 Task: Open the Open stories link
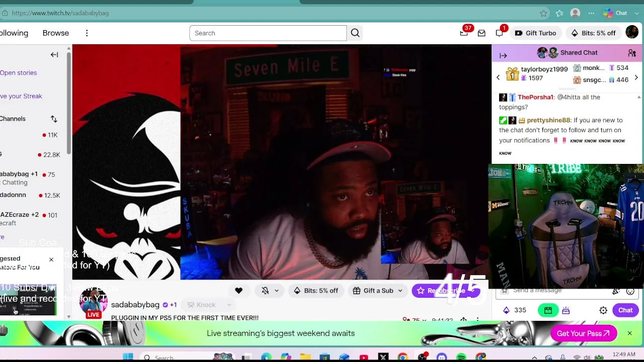pyautogui.click(x=18, y=73)
